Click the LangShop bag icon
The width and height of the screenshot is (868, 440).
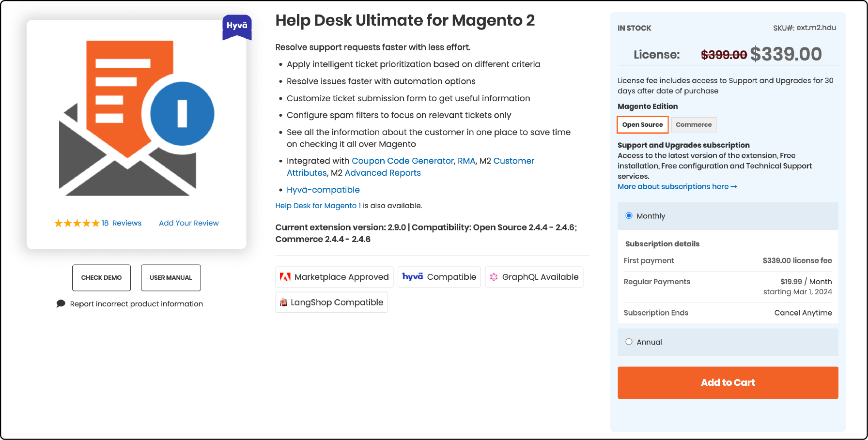283,302
